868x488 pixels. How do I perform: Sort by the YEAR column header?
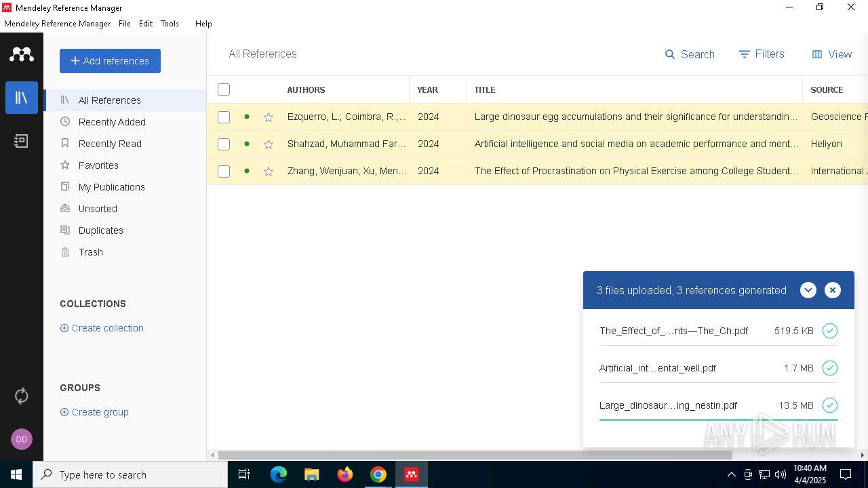click(x=427, y=89)
